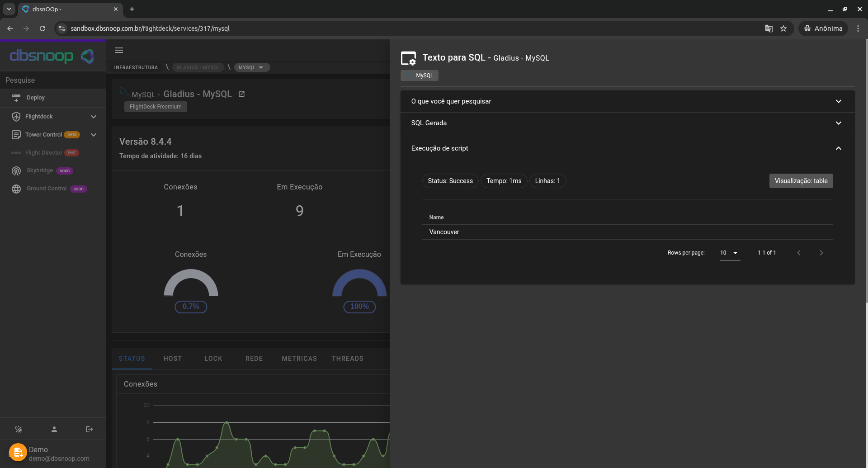
Task: Click the Linhas: 1 chip
Action: pos(547,181)
